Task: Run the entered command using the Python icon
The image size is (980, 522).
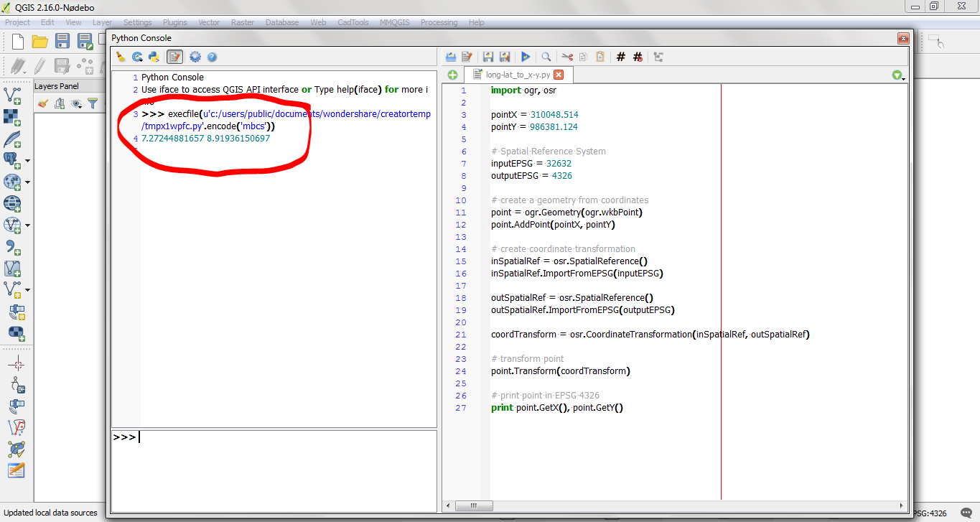Action: point(153,56)
